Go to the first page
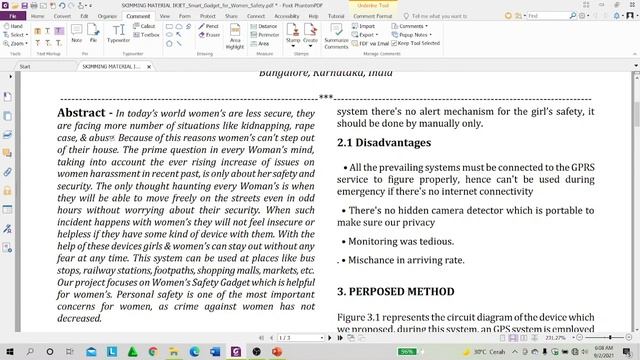 (261, 338)
